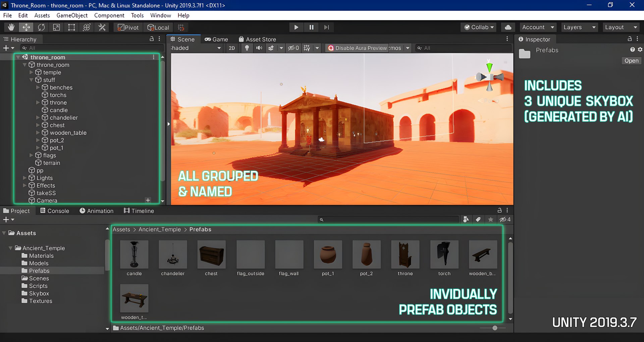Click the Search by Label icon

click(478, 220)
